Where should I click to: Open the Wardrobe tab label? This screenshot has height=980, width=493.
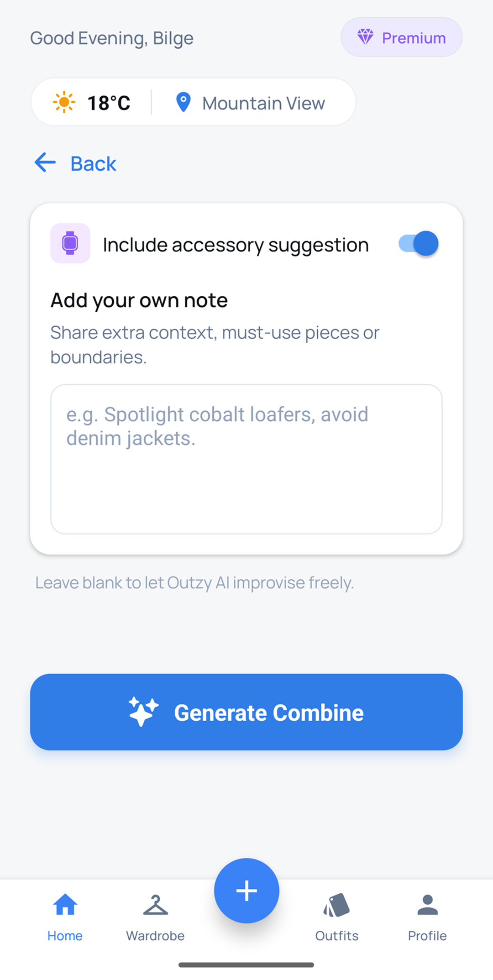156,936
